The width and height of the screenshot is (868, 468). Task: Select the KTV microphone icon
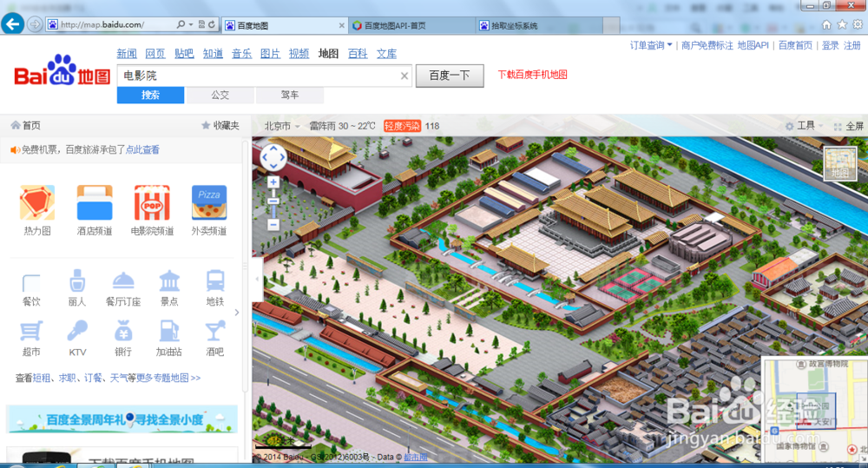click(x=77, y=331)
